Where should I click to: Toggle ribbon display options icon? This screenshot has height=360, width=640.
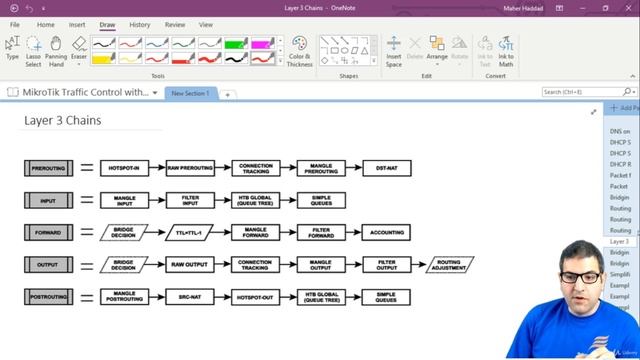560,8
